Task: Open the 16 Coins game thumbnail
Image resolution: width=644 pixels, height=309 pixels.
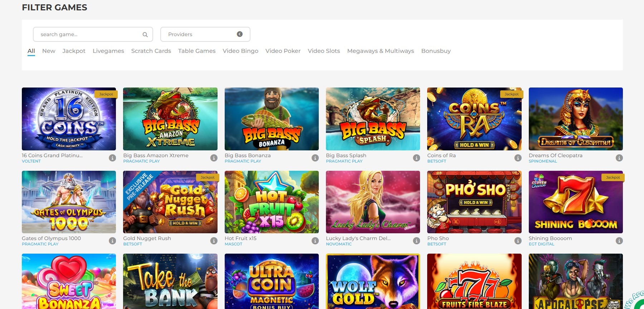Action: [x=69, y=119]
